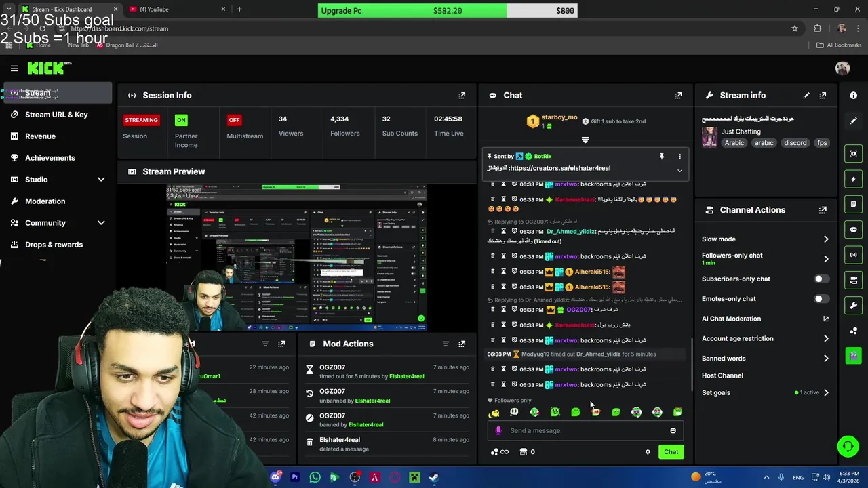868x488 pixels.
Task: Click the info icon in the right sidebar
Action: (x=853, y=96)
